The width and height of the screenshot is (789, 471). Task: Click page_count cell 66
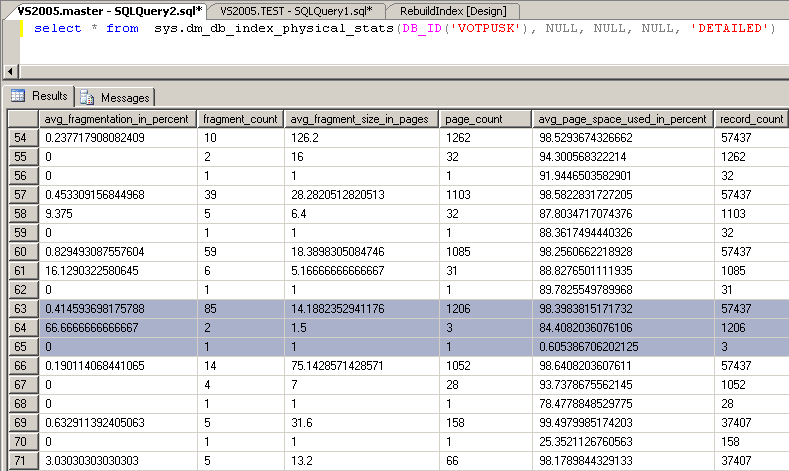coord(486,460)
